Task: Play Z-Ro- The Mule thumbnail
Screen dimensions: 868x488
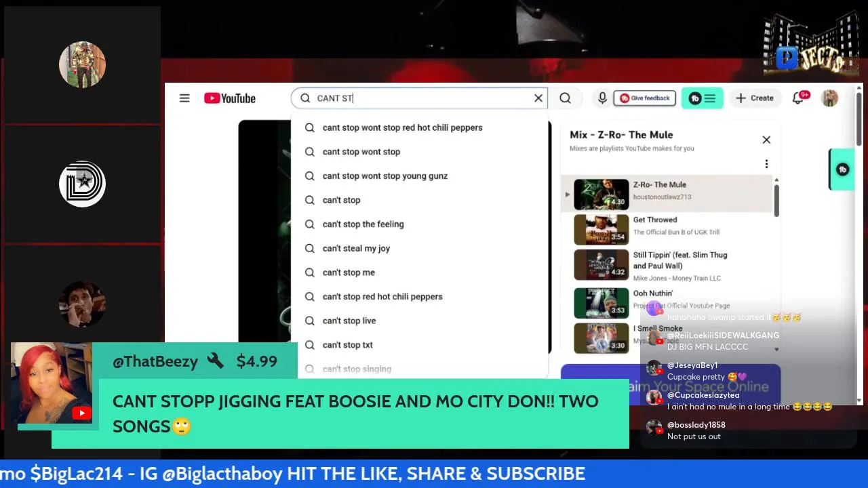Action: tap(601, 195)
